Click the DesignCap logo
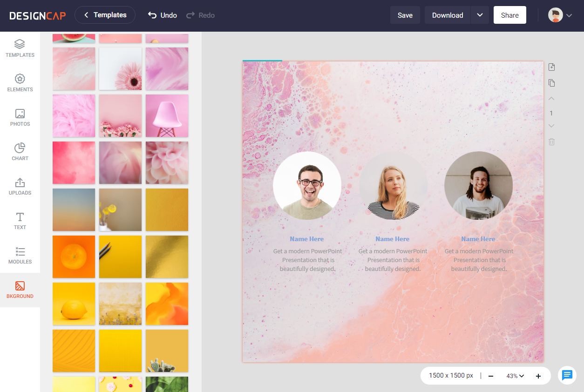Viewport: 584px width, 392px height. click(x=38, y=15)
